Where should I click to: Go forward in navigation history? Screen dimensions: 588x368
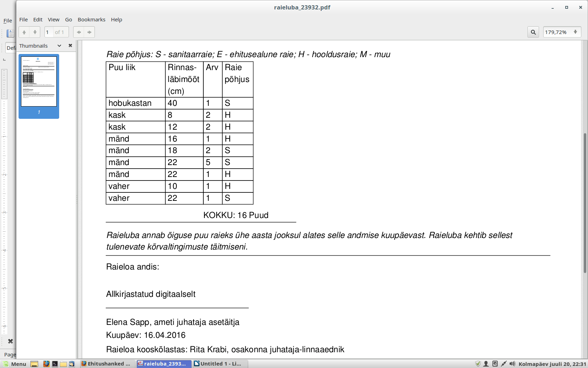click(90, 32)
